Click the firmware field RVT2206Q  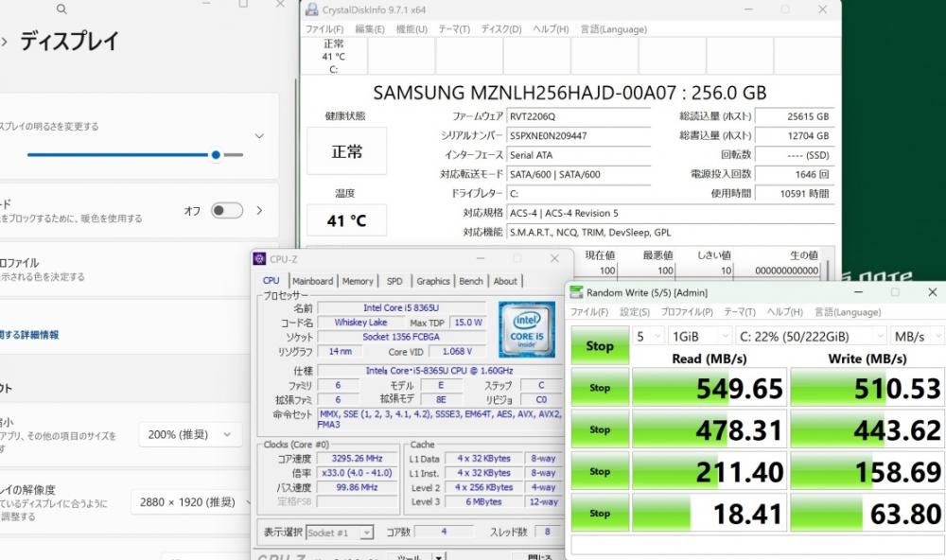click(x=579, y=116)
